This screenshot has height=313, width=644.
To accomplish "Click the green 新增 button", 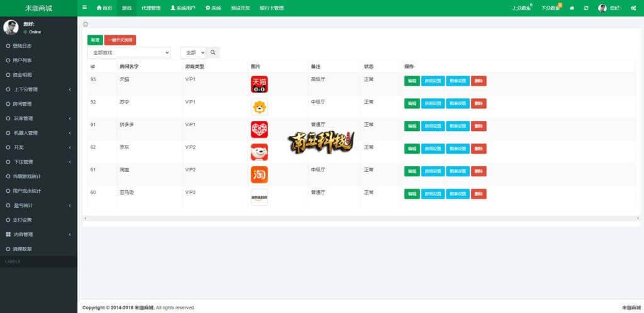I will tap(95, 40).
